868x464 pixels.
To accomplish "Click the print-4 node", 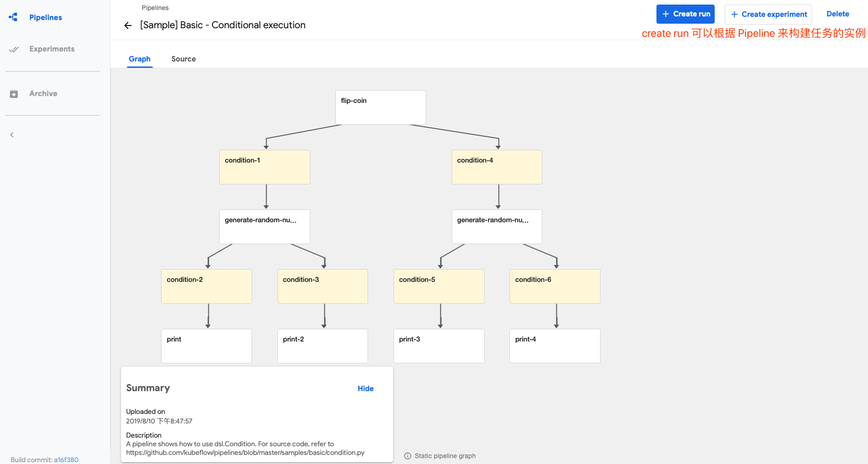I will pos(555,346).
